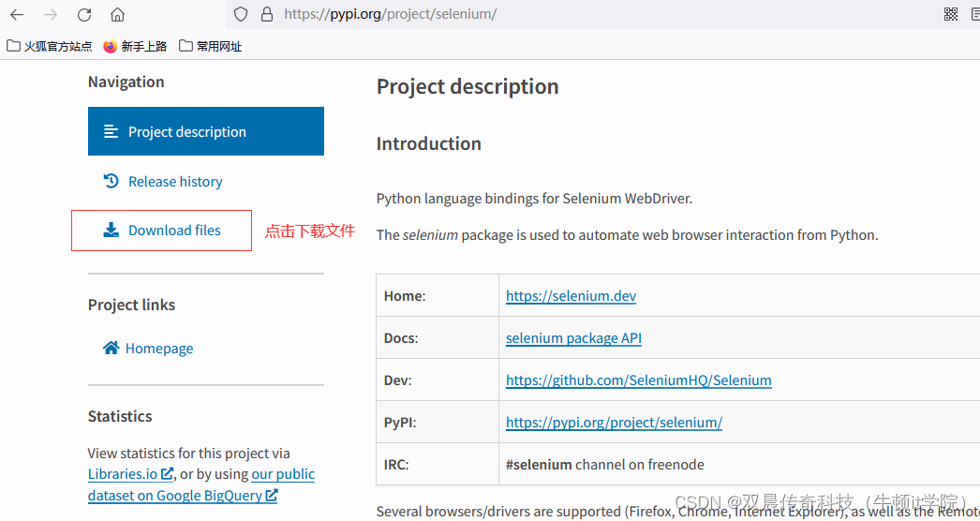
Task: Open the pypi.org/project/selenium link in table
Action: 614,423
